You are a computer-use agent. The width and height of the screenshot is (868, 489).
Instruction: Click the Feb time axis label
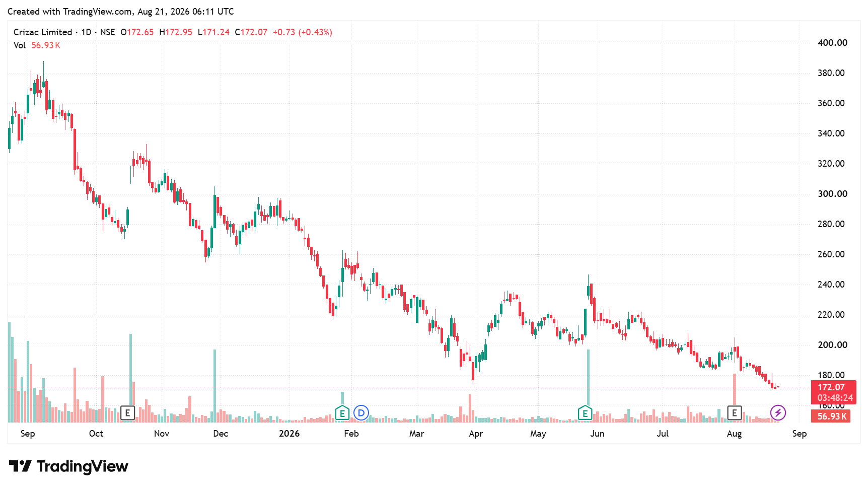(x=351, y=434)
